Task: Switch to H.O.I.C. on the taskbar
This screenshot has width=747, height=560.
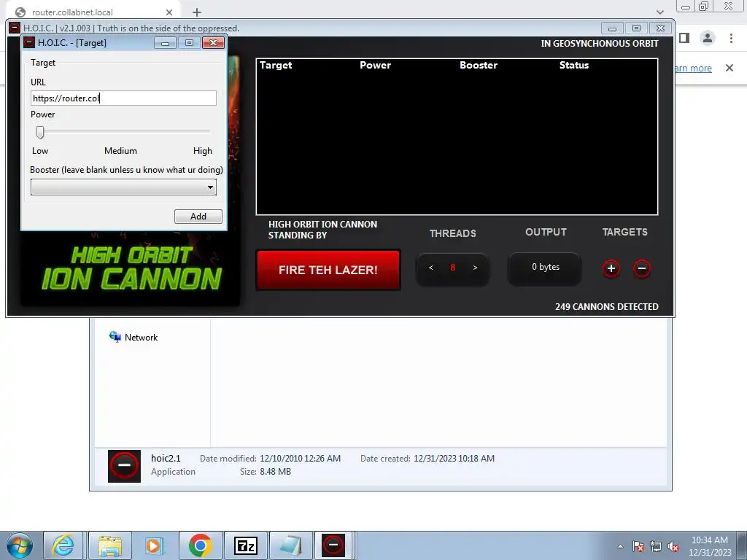Action: pyautogui.click(x=333, y=545)
